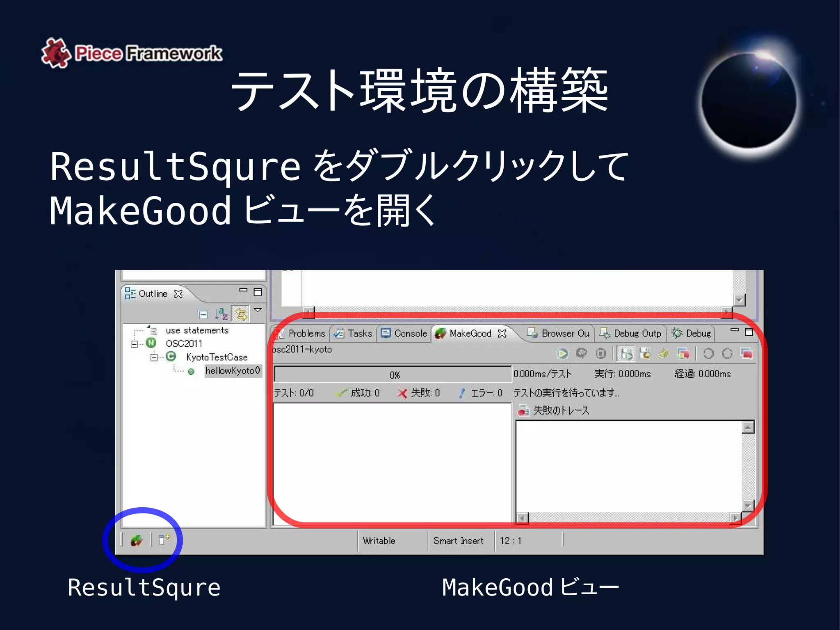
Task: Click the first circular arrow icon in MakeGood toolbar
Action: pos(708,353)
